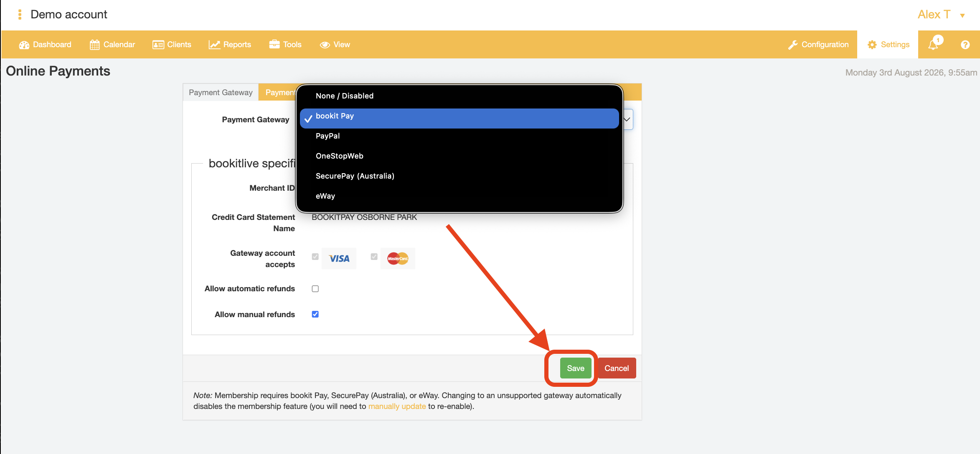Open the Clients menu

pyautogui.click(x=172, y=45)
